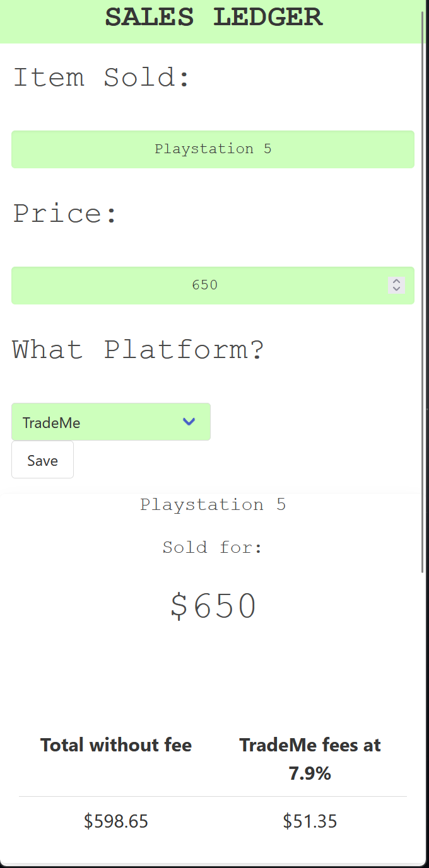Click the blue chevron on platform select

click(x=189, y=422)
